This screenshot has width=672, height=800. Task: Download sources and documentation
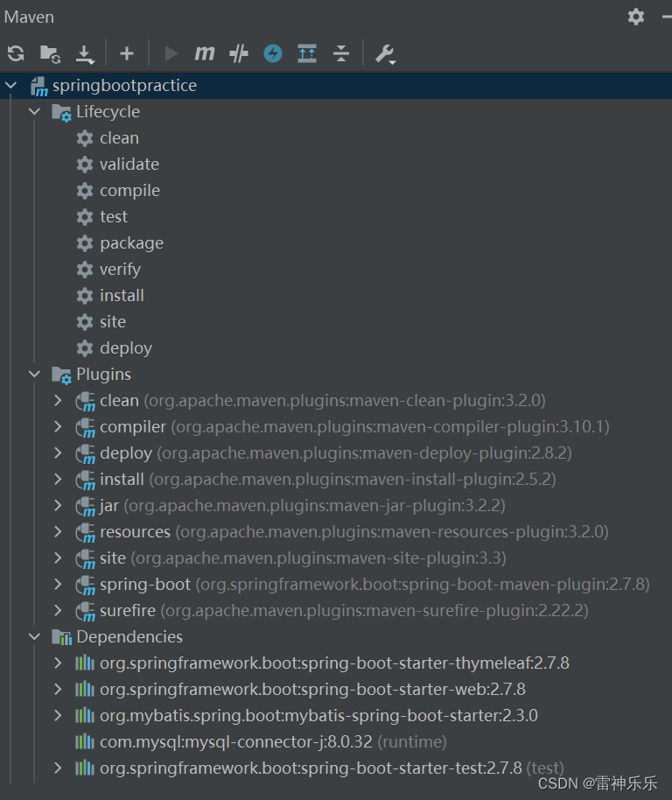click(x=84, y=53)
